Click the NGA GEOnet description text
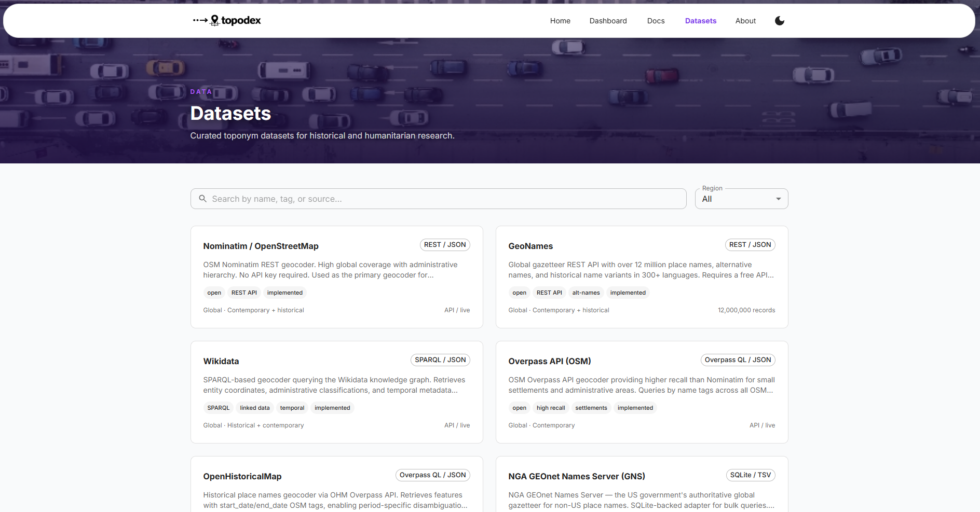This screenshot has width=980, height=512. click(642, 500)
